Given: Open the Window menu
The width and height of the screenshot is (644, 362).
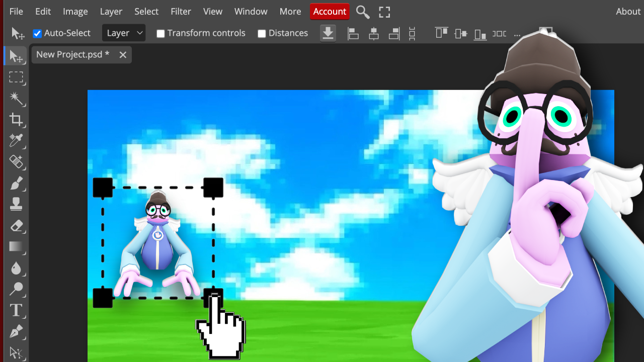Looking at the screenshot, I should click(251, 12).
